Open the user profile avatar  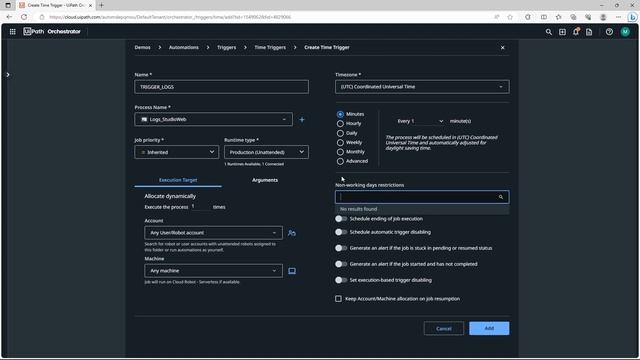click(x=625, y=32)
